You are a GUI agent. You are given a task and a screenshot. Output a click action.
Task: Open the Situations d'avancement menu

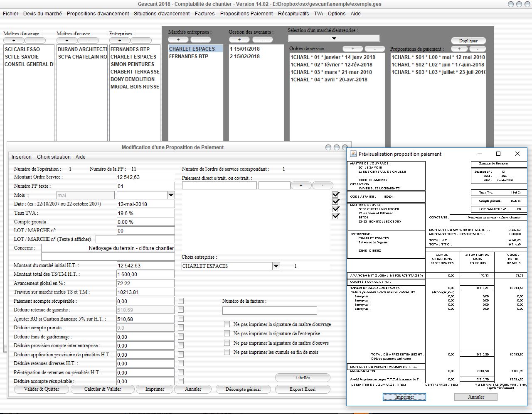coord(162,14)
